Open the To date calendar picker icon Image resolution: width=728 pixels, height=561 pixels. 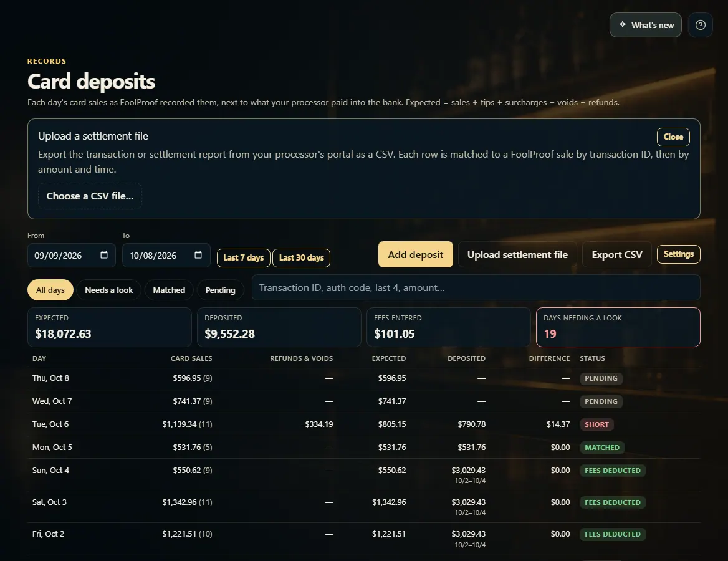point(198,255)
